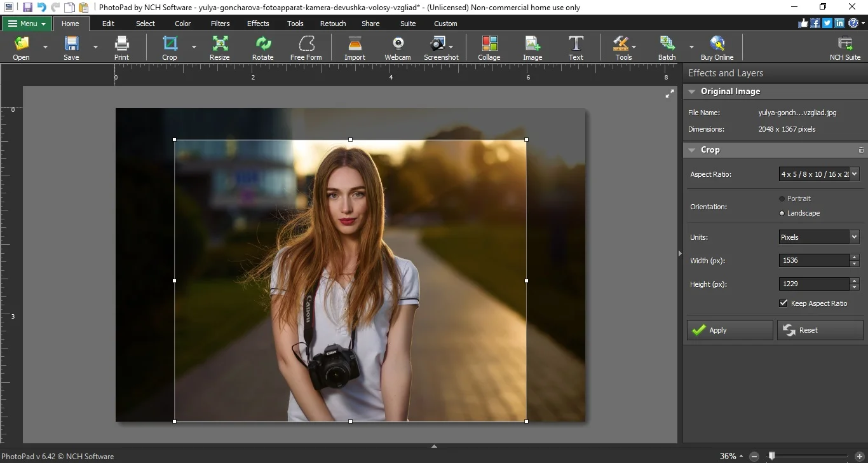Viewport: 868px width, 463px height.
Task: Switch to the Edit tab
Action: [108, 24]
